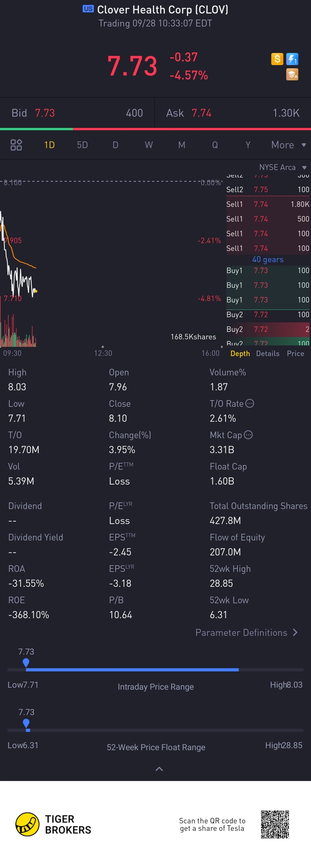Tap the 168.5Kshares volume label
The width and height of the screenshot is (311, 868).
[194, 336]
